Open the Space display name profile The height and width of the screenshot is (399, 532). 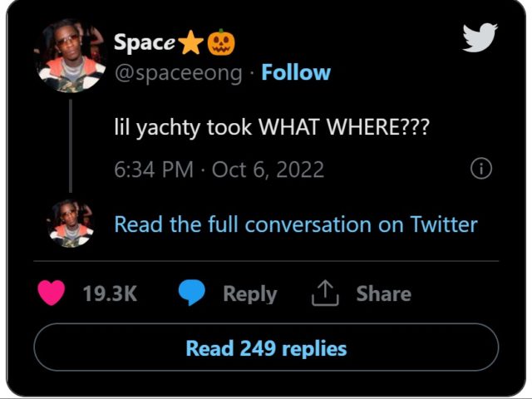pyautogui.click(x=143, y=41)
